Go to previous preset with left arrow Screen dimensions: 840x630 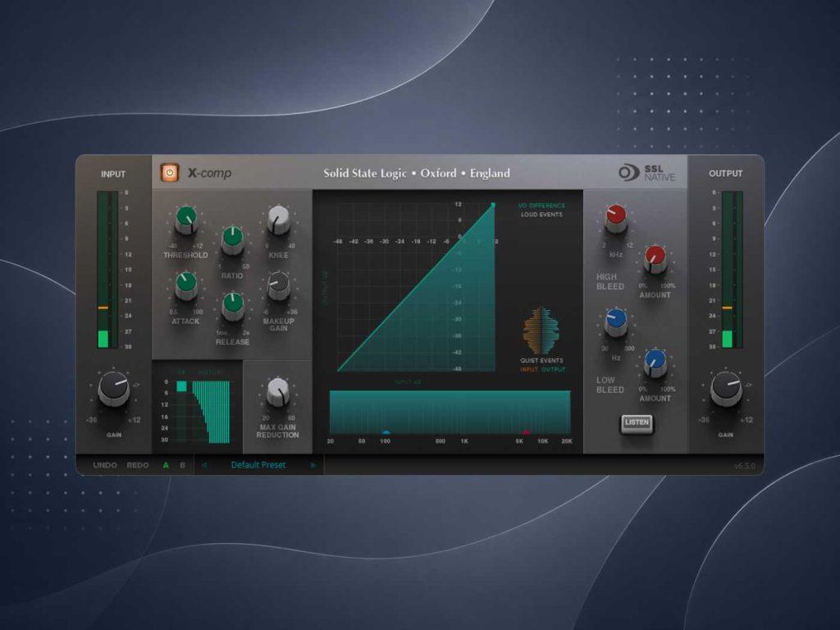[204, 465]
